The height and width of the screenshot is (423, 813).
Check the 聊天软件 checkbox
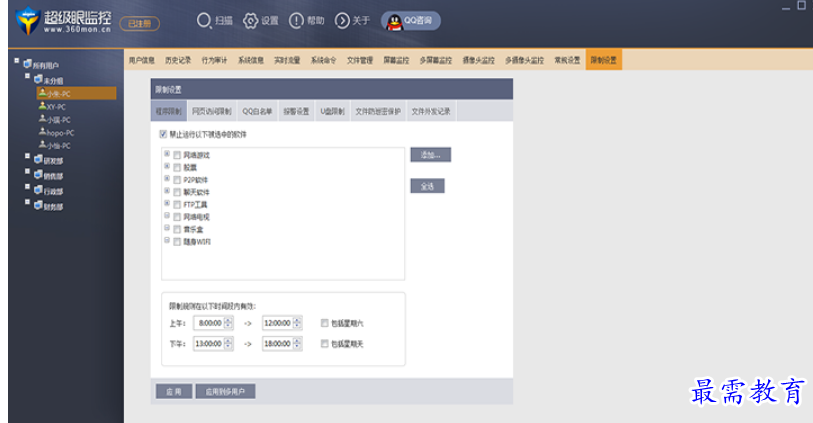pyautogui.click(x=177, y=192)
